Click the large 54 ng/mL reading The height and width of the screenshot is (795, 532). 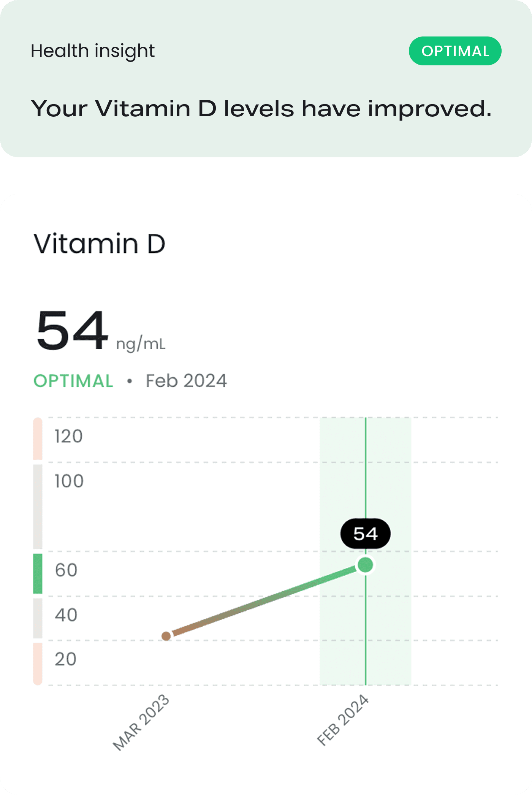coord(101,330)
